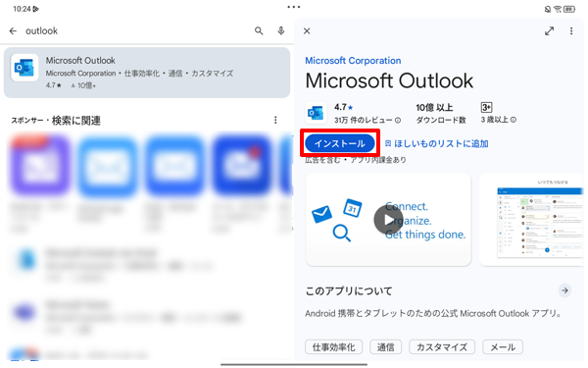588x368 pixels.
Task: Click the Wi-Fi status icon
Action: 558,9
